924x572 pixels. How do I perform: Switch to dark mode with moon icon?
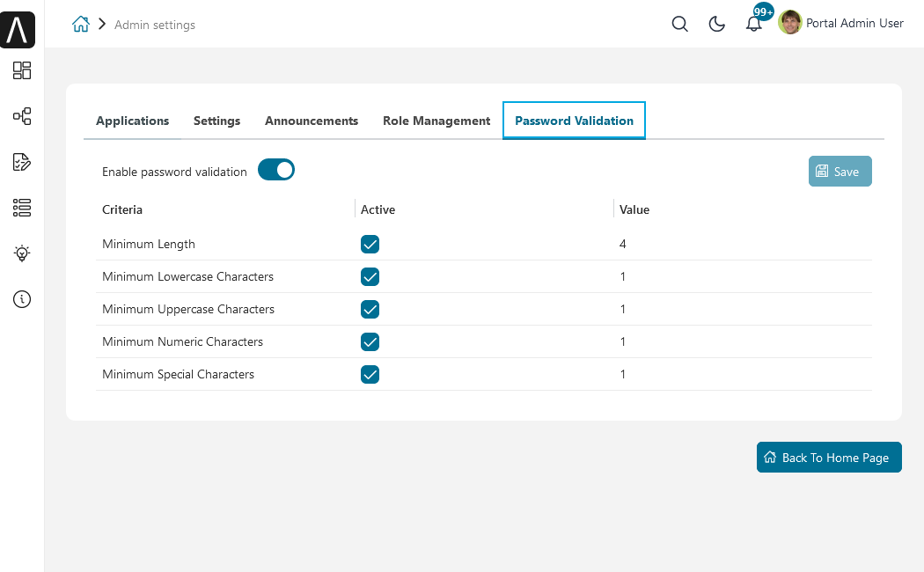(716, 24)
